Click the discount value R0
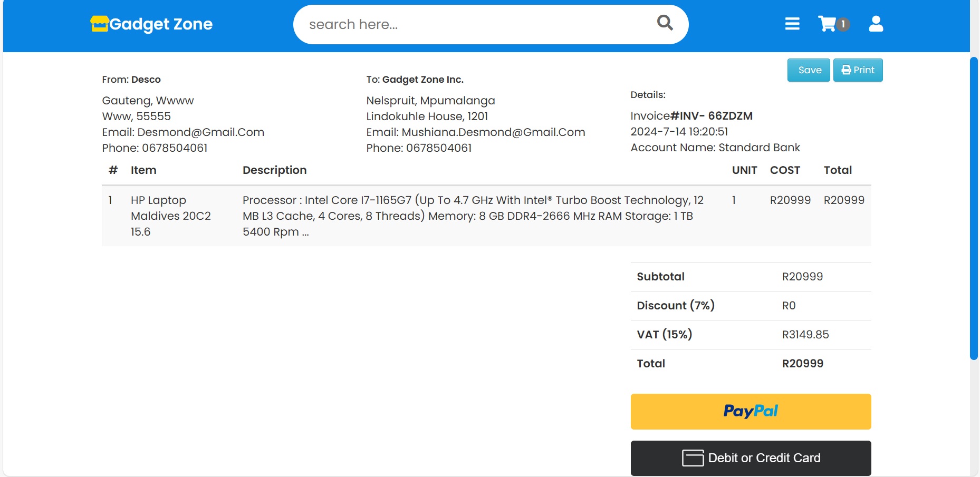The width and height of the screenshot is (980, 477). [x=789, y=306]
